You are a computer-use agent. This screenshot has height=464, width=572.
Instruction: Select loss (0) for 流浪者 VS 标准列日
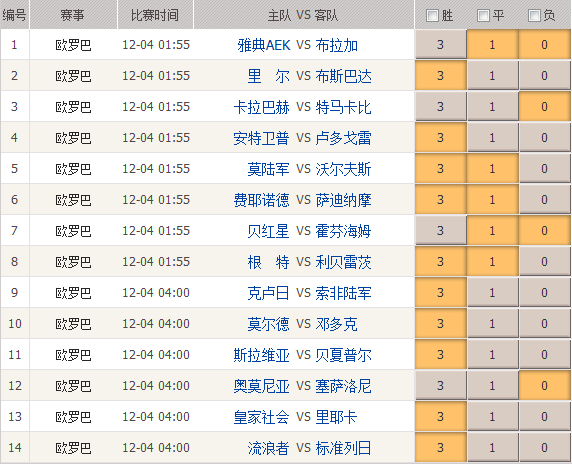click(545, 448)
